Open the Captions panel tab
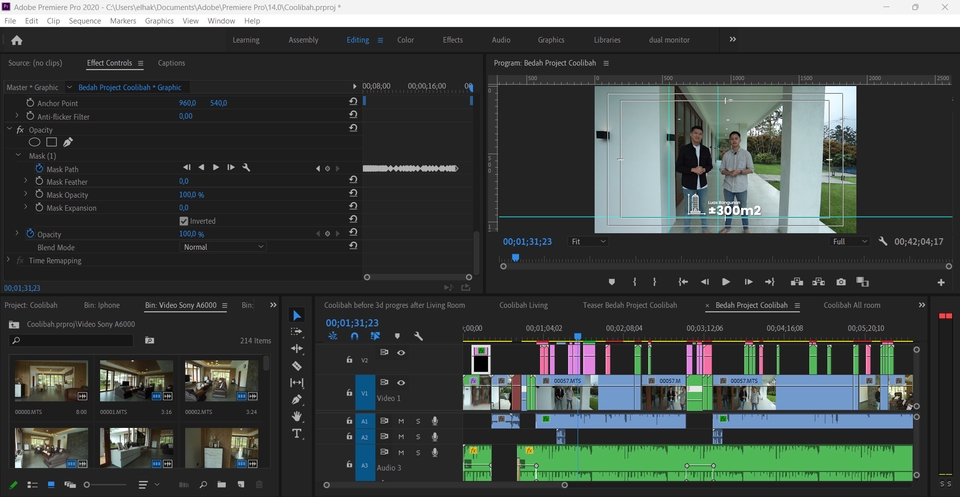960x497 pixels. coord(171,63)
